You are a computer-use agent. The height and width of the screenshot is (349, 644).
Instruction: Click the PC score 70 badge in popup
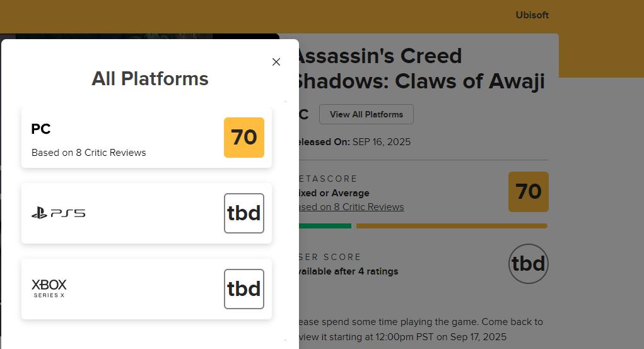tap(244, 138)
